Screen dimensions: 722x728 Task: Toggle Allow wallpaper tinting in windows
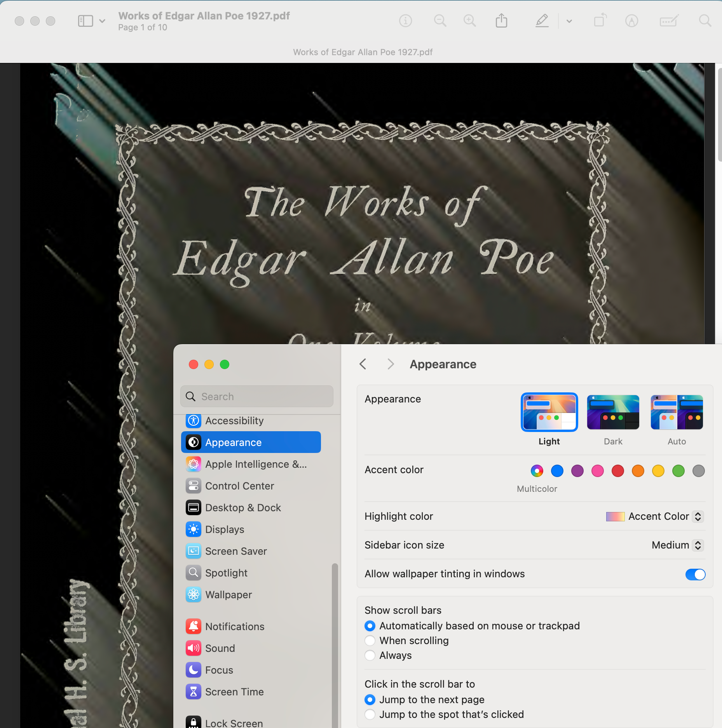click(695, 574)
